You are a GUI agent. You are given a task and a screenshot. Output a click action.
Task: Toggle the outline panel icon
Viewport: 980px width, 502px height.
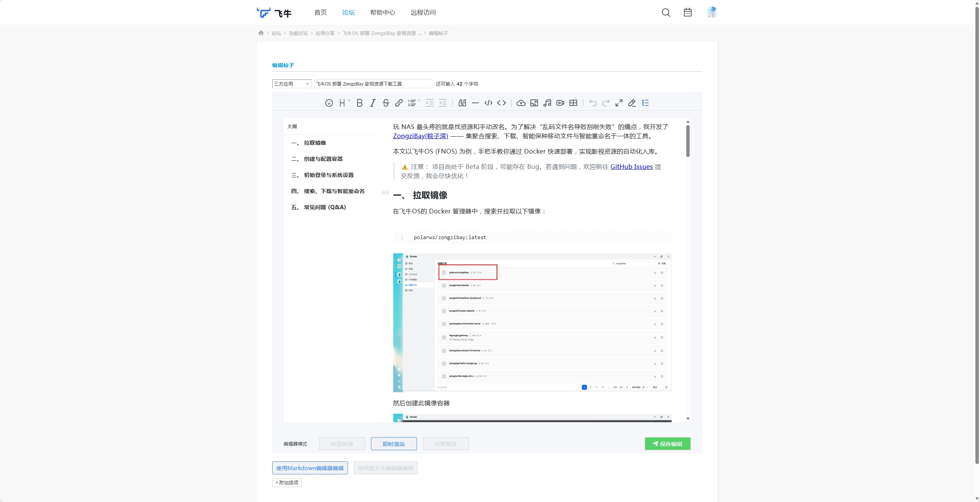coord(645,103)
